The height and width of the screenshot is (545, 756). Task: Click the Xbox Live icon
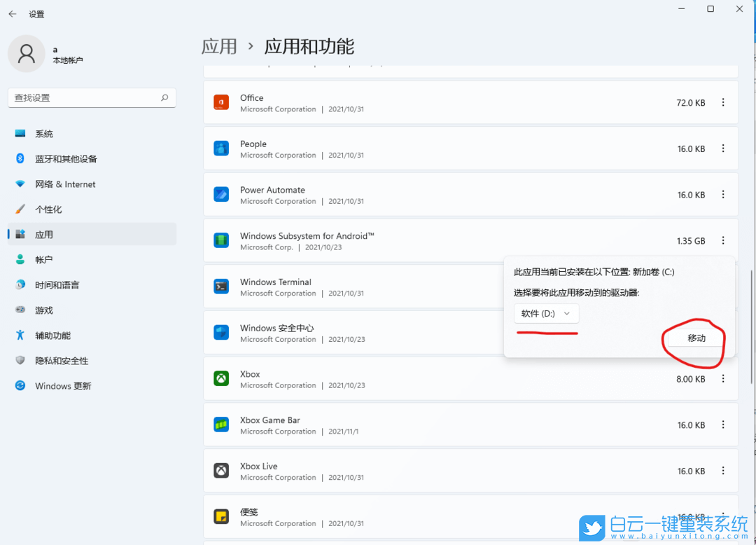click(x=222, y=471)
